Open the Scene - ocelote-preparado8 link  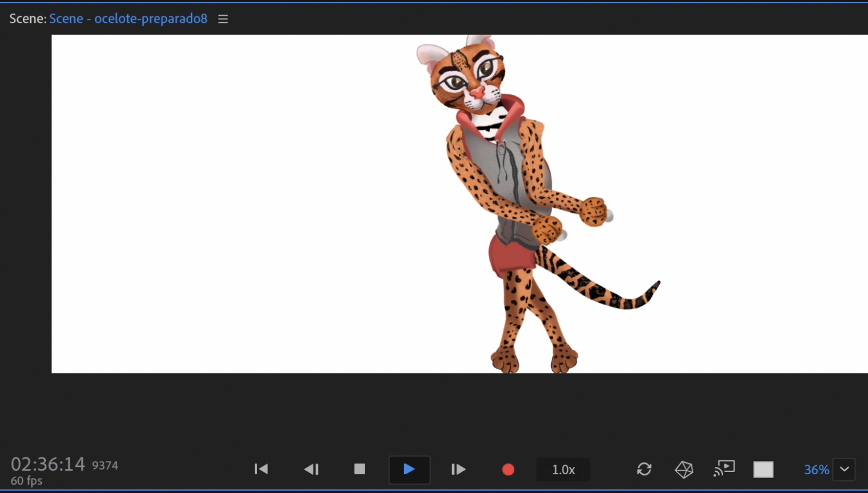[128, 19]
